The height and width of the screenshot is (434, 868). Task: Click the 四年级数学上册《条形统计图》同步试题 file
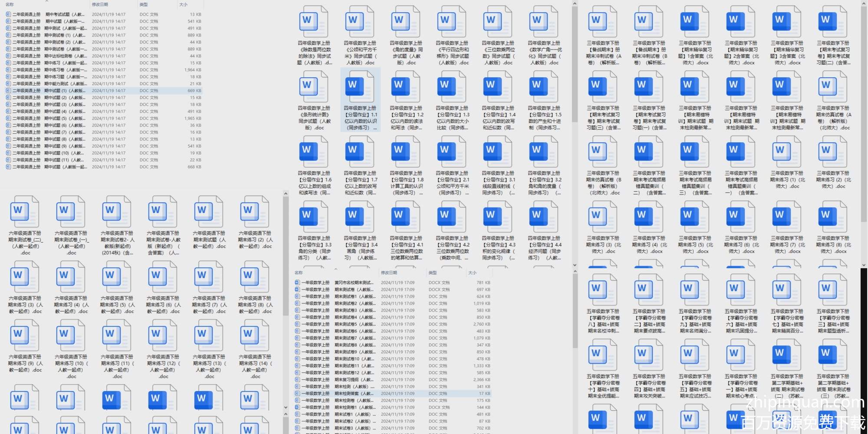(314, 87)
